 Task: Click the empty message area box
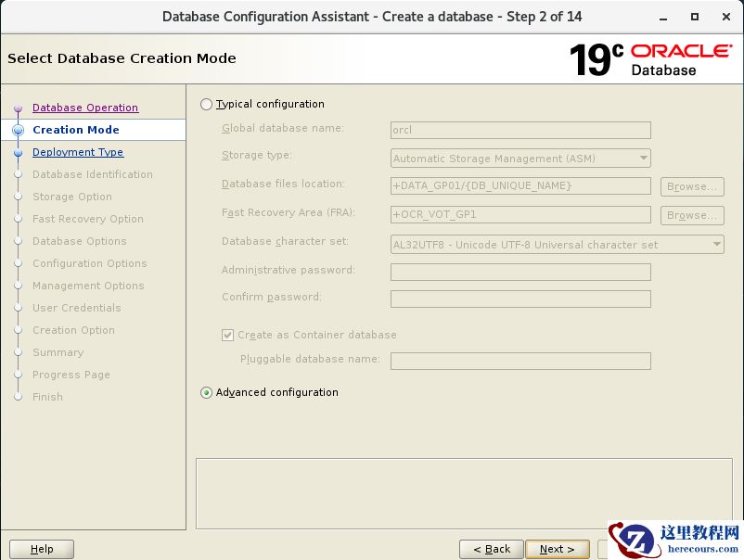(x=464, y=493)
